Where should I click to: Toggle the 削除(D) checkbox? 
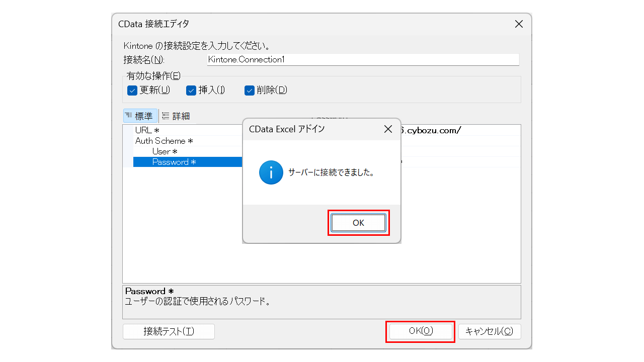250,90
